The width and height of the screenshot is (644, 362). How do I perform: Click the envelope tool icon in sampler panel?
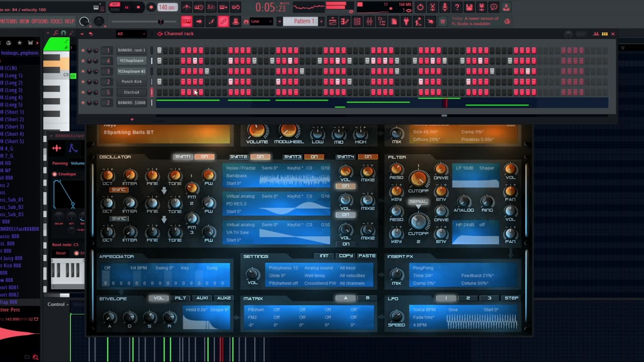tap(73, 148)
